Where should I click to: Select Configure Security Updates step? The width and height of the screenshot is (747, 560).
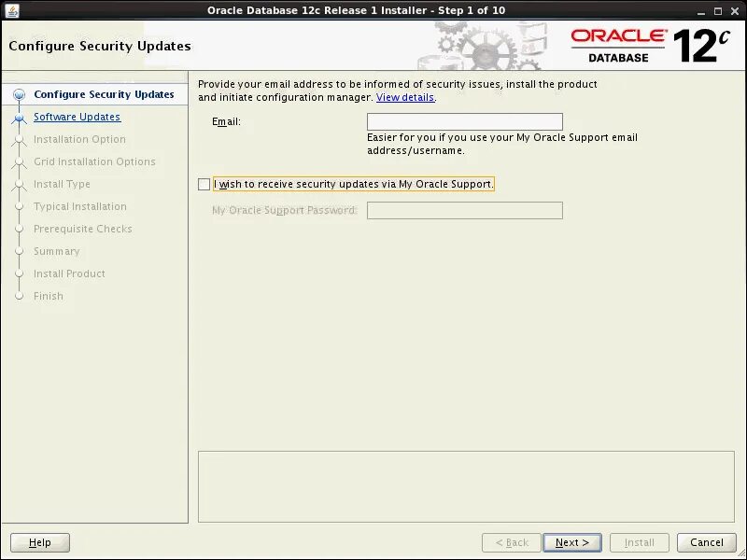tap(104, 95)
